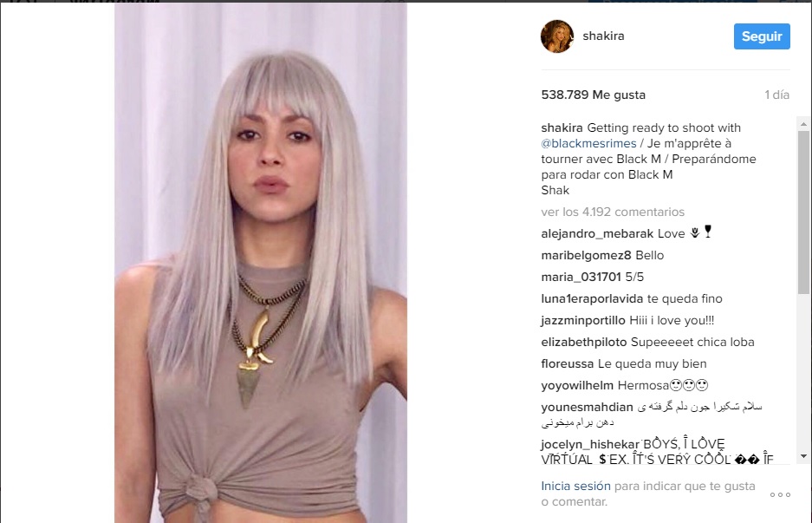Open the shakira username at the post header
Viewport: 812px width, 523px height.
tap(603, 36)
